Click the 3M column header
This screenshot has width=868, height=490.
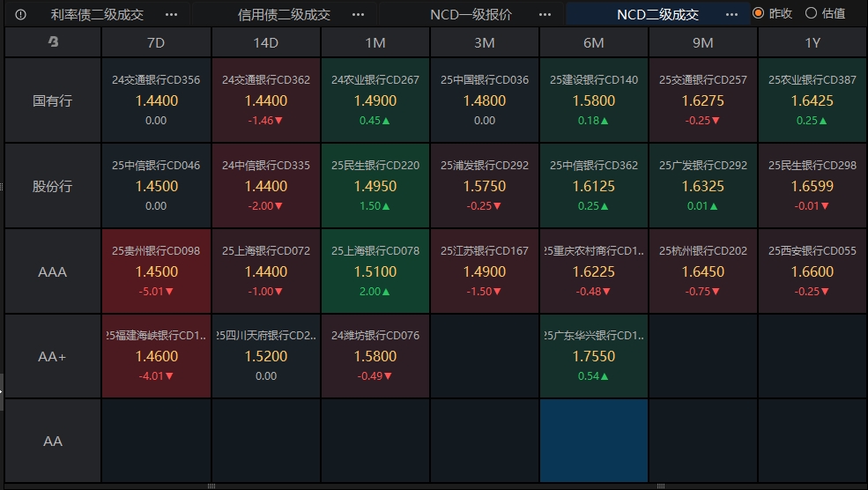pos(485,42)
